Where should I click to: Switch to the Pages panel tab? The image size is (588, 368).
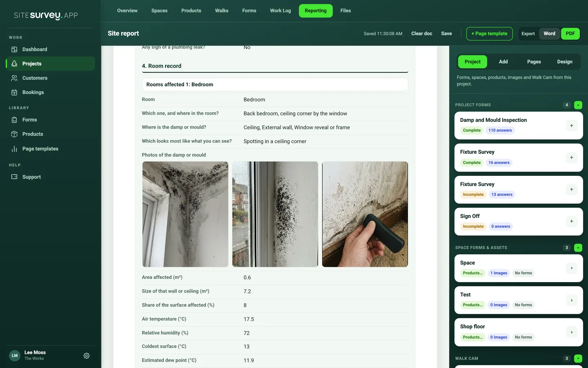(x=534, y=62)
